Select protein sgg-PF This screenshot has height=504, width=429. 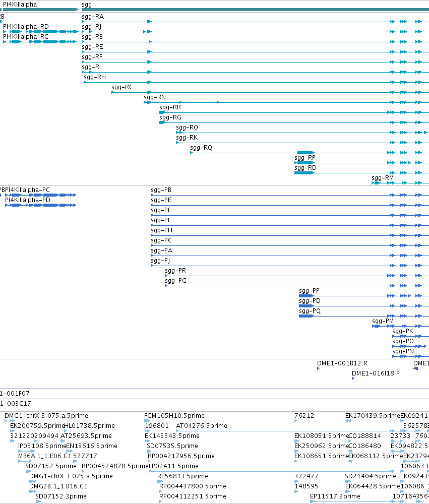point(161,210)
